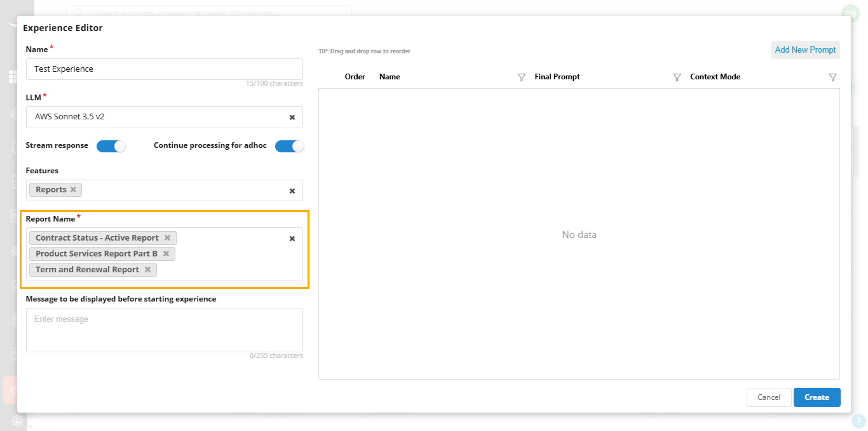
Task: Remove Product Services Report Part B tag
Action: 166,254
